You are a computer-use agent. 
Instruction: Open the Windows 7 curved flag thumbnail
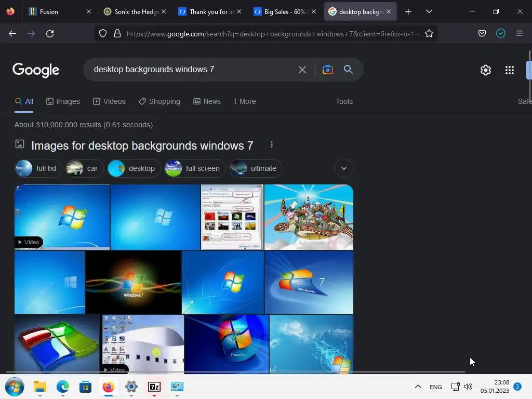(309, 282)
